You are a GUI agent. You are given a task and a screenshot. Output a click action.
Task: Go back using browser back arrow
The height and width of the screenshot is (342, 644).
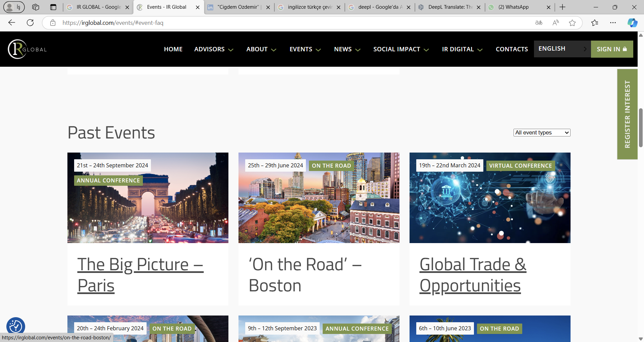tap(12, 22)
